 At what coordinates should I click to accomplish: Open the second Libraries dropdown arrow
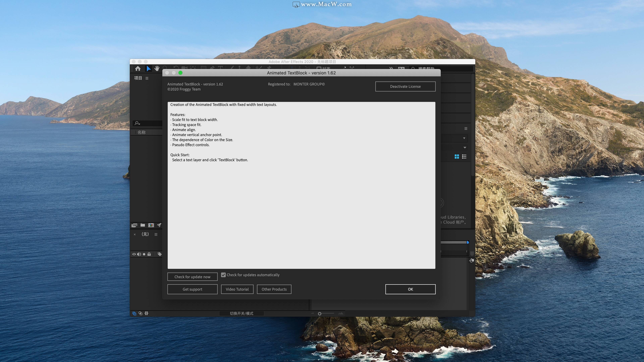coord(465,147)
